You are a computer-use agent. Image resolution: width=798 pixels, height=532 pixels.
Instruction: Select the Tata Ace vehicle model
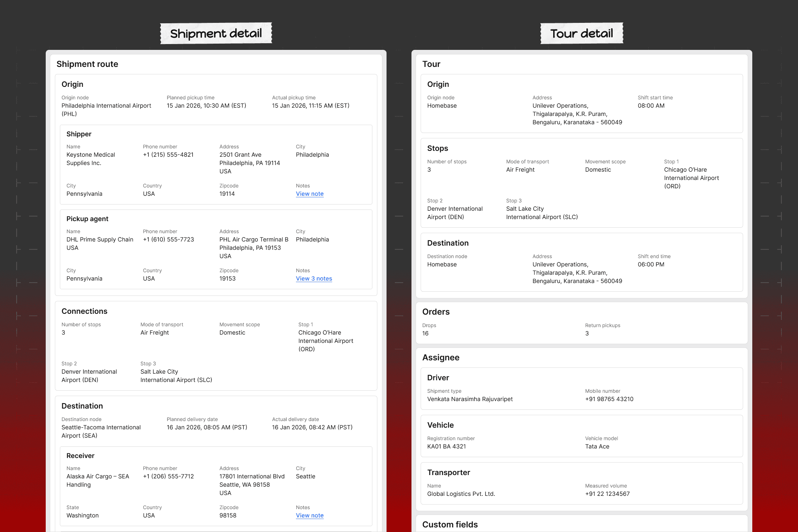[597, 446]
